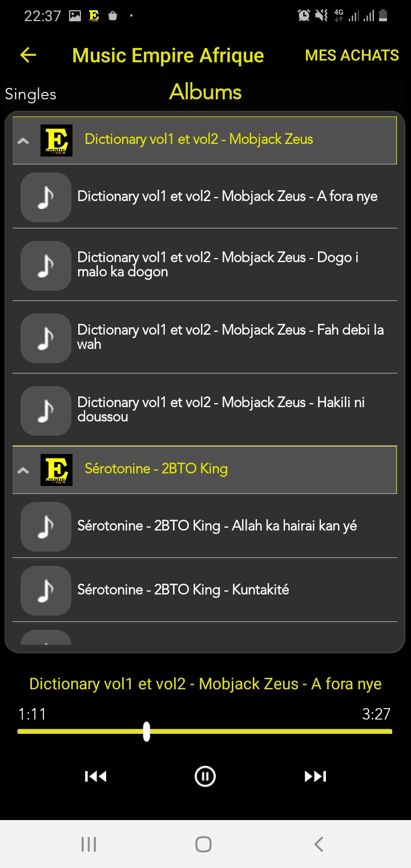411x868 pixels.
Task: Tap music note icon for A fora nye
Action: [46, 197]
